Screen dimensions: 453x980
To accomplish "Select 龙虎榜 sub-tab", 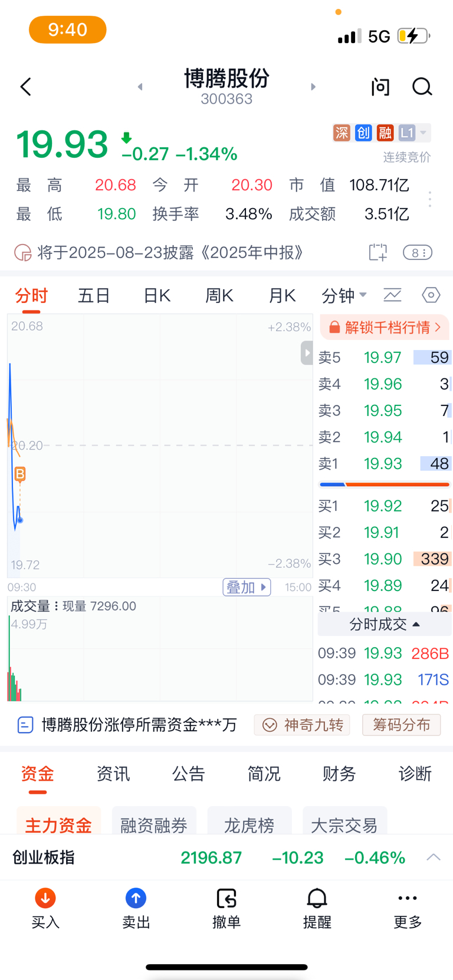I will [250, 821].
